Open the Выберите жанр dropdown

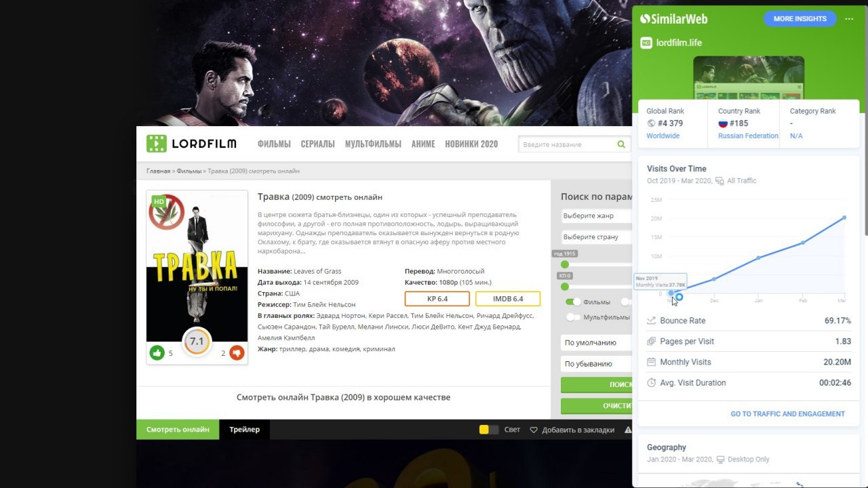click(597, 216)
